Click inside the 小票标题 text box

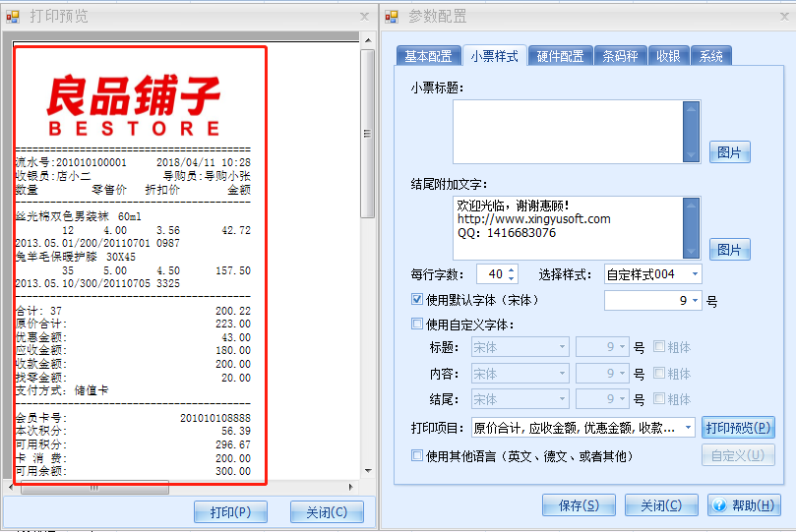pyautogui.click(x=568, y=132)
